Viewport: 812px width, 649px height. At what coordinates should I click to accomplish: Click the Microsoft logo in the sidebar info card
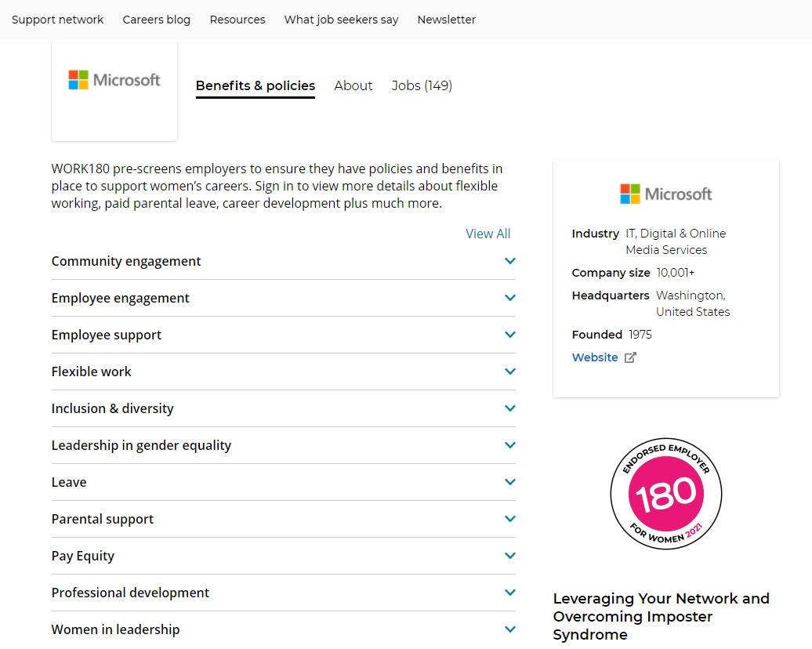click(666, 194)
